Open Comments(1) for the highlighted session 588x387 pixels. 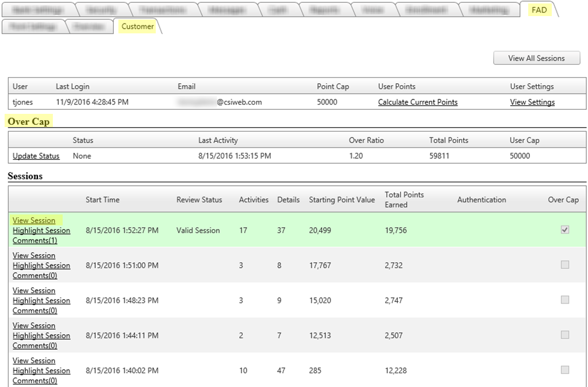pos(35,240)
